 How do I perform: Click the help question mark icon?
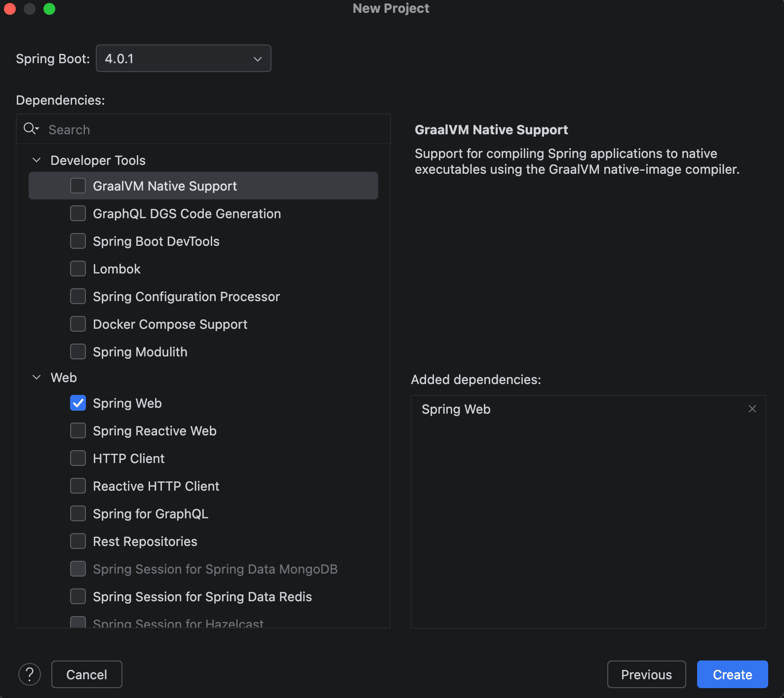pyautogui.click(x=30, y=674)
